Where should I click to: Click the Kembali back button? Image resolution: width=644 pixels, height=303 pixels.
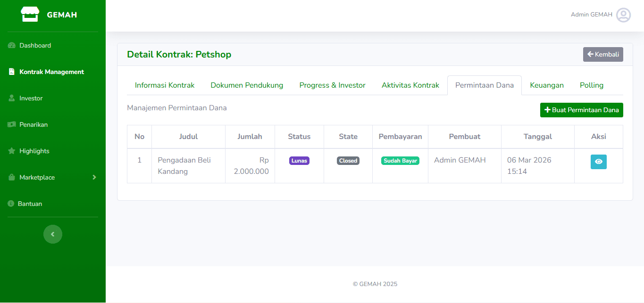coord(602,55)
